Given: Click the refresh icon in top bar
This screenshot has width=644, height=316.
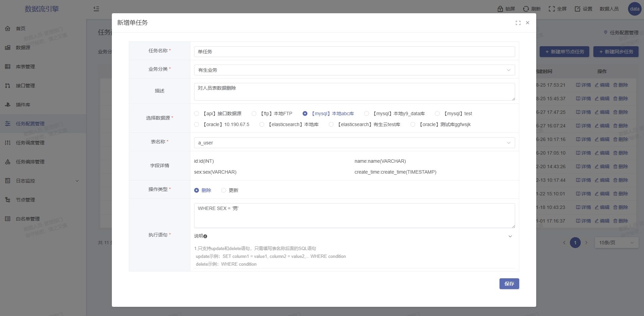Looking at the screenshot, I should tap(526, 9).
